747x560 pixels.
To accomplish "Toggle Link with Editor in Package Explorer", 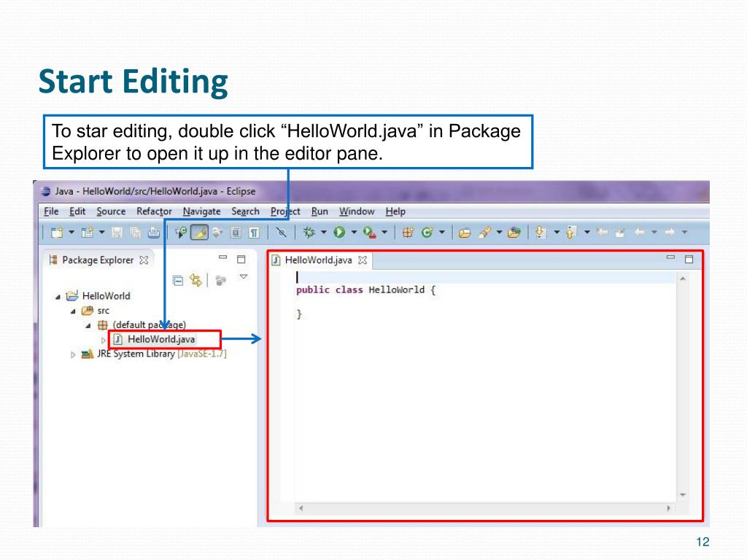I will (196, 281).
